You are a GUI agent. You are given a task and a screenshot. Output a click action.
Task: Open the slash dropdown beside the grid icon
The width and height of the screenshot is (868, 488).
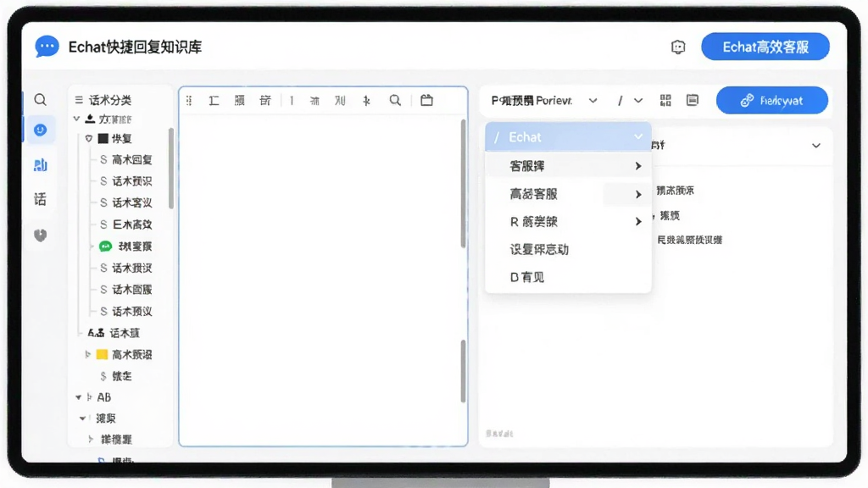click(630, 101)
